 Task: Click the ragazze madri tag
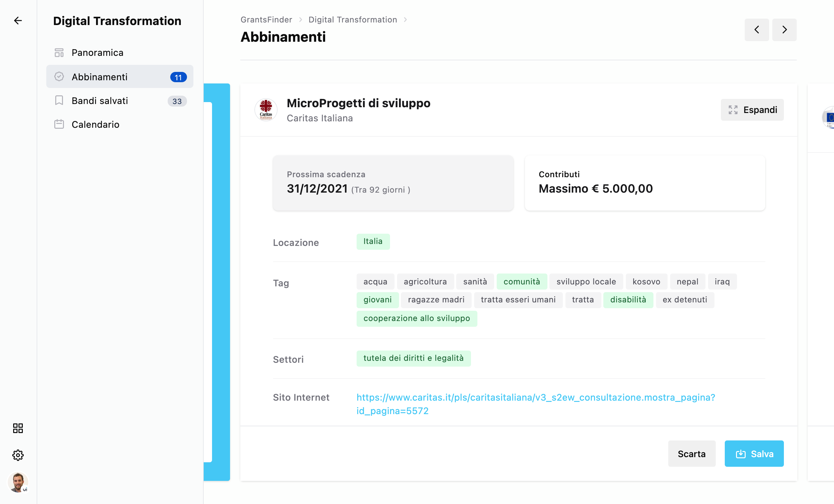pyautogui.click(x=436, y=300)
